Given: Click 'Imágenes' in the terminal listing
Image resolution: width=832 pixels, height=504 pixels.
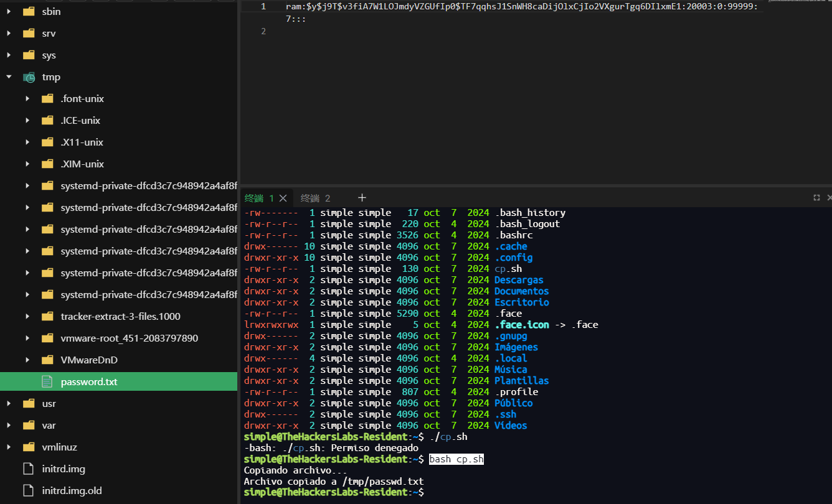Looking at the screenshot, I should click(516, 347).
